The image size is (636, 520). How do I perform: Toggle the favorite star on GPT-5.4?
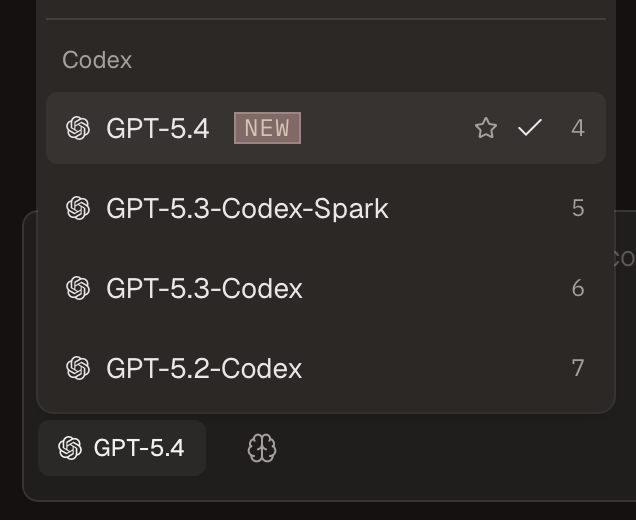click(486, 128)
